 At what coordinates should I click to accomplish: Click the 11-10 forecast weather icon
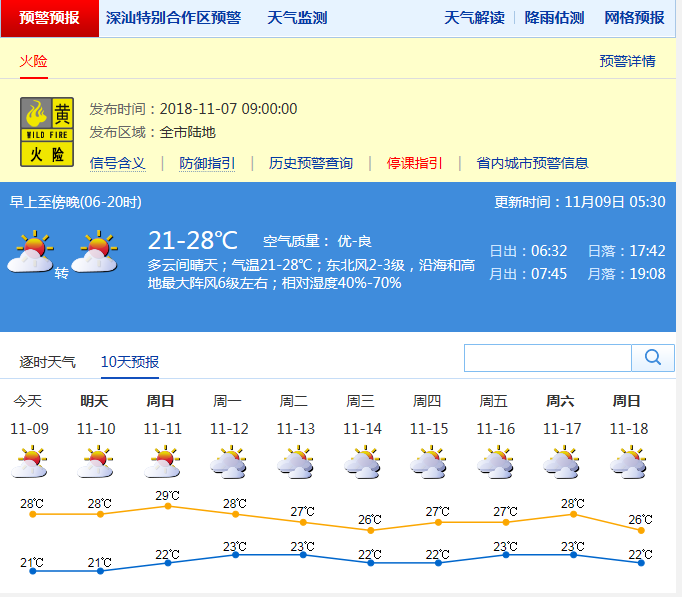click(95, 463)
